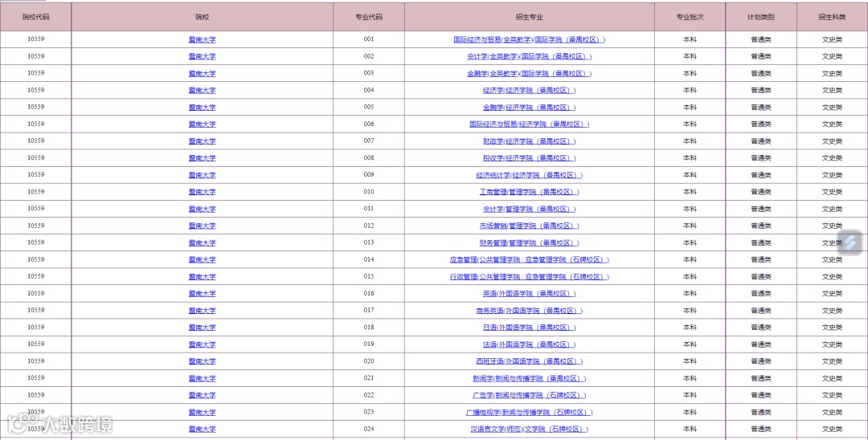Image resolution: width=868 pixels, height=440 pixels.
Task: Select 文史类 subject cell in row 021
Action: coord(832,378)
